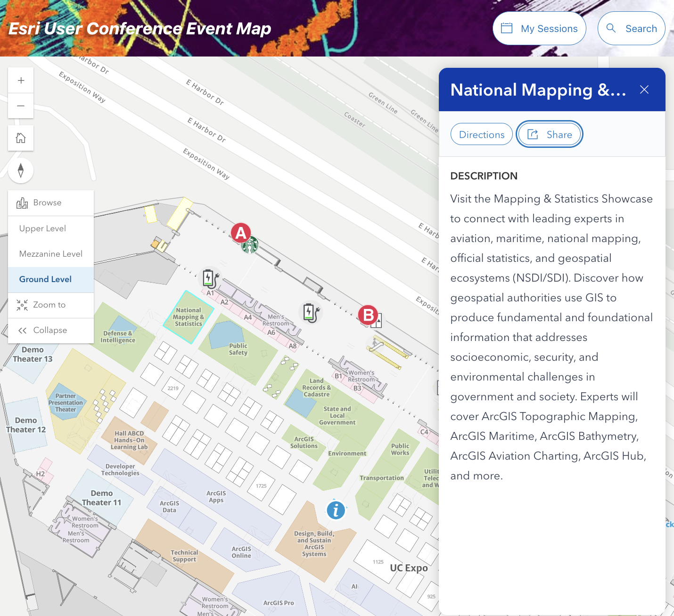
Task: Click the Starbucks icon on map
Action: point(250,245)
